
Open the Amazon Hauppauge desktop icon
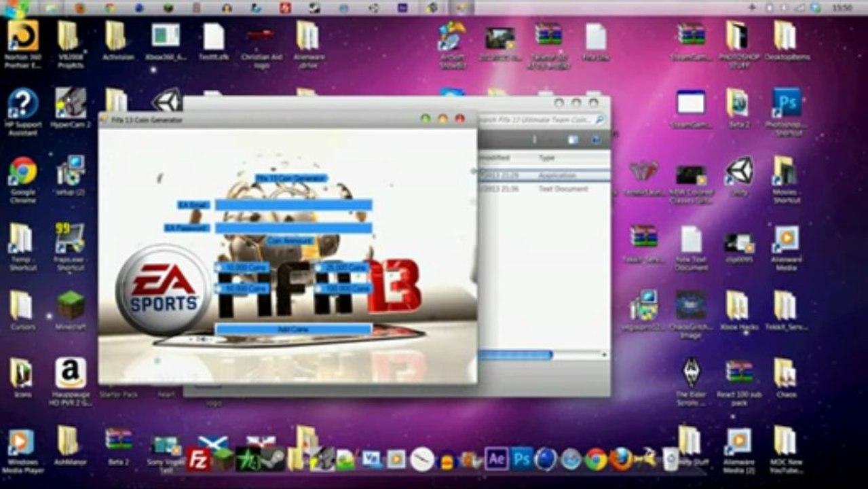tap(71, 382)
